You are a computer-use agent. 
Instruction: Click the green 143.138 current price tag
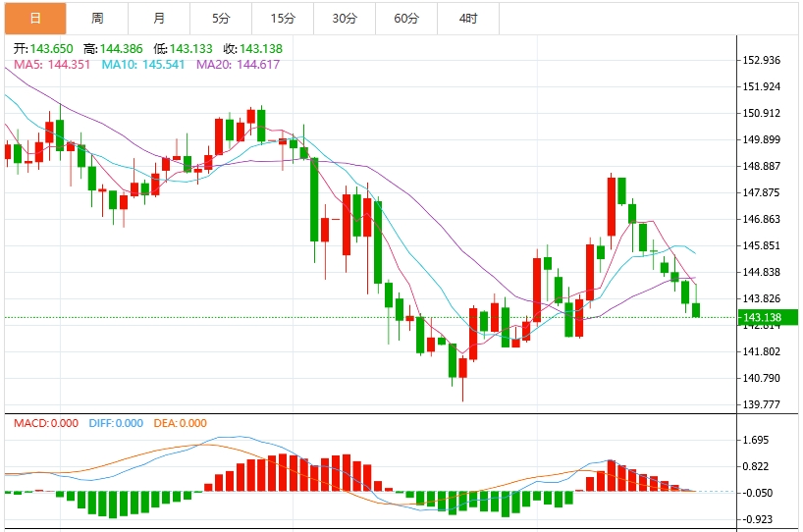pos(768,317)
